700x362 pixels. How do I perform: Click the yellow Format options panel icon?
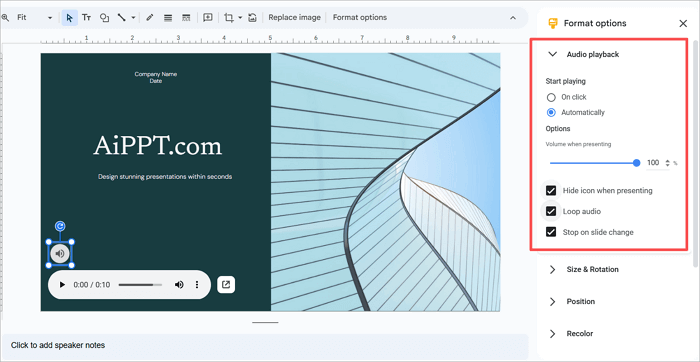coord(553,23)
